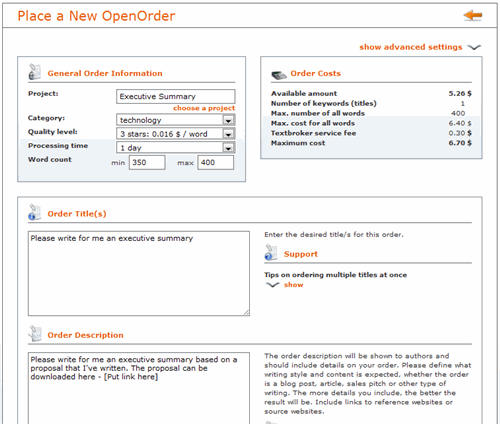Click the Order Costs calculator icon
This screenshot has width=500, height=424.
coord(279,75)
